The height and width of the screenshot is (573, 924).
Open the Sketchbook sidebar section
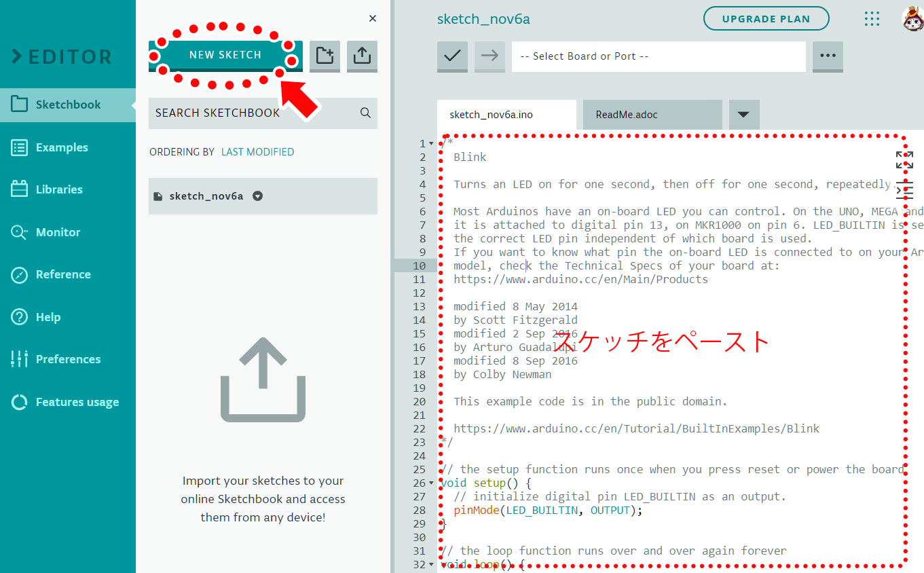point(68,105)
